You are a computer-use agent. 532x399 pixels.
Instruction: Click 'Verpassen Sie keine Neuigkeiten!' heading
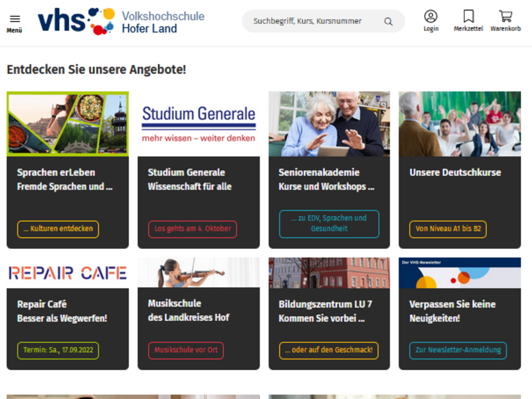click(x=452, y=311)
